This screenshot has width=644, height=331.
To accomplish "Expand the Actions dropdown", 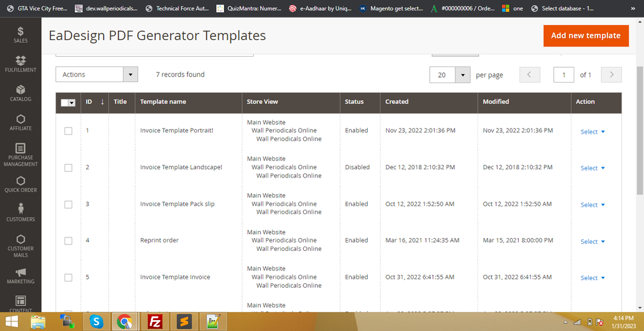I will 97,75.
